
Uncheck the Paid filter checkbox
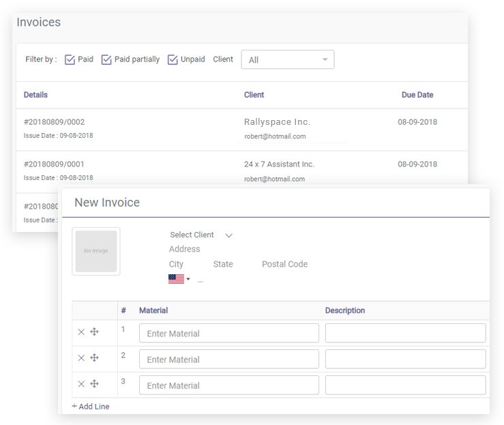tap(70, 60)
